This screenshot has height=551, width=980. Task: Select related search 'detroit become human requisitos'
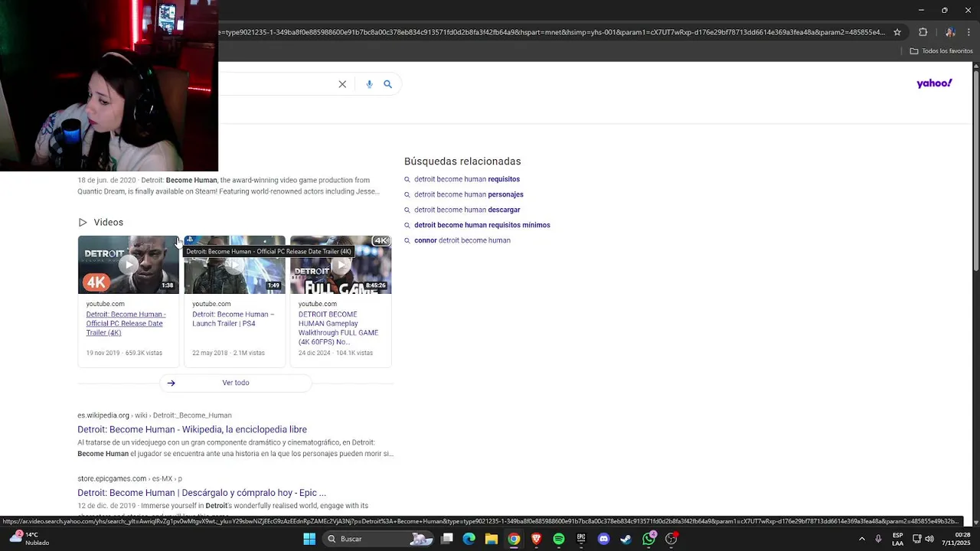467,179
